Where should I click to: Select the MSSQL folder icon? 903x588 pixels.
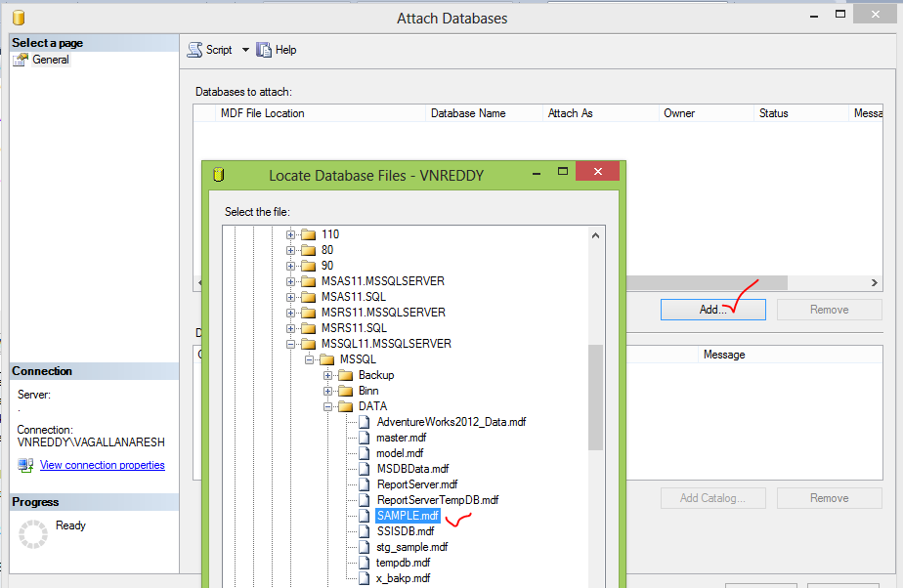[x=327, y=359]
